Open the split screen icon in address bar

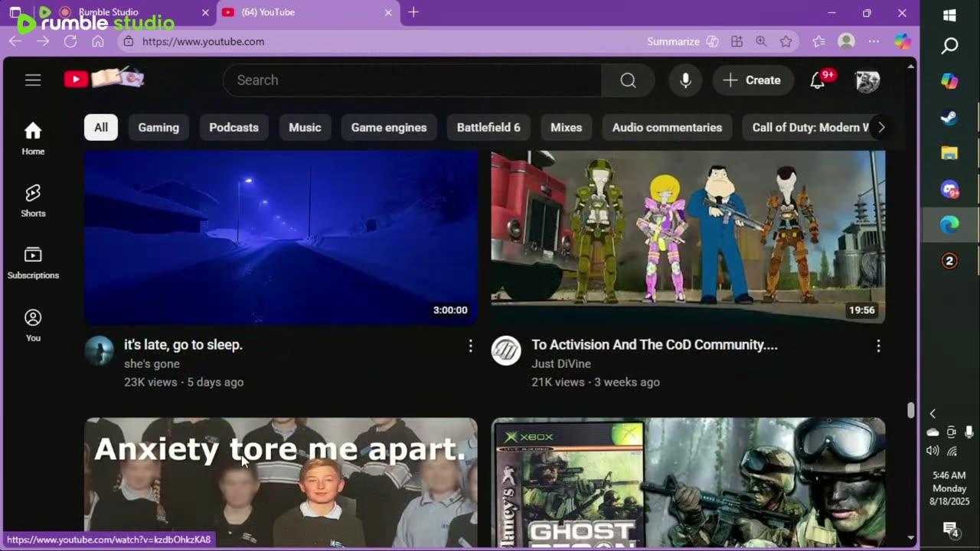737,41
